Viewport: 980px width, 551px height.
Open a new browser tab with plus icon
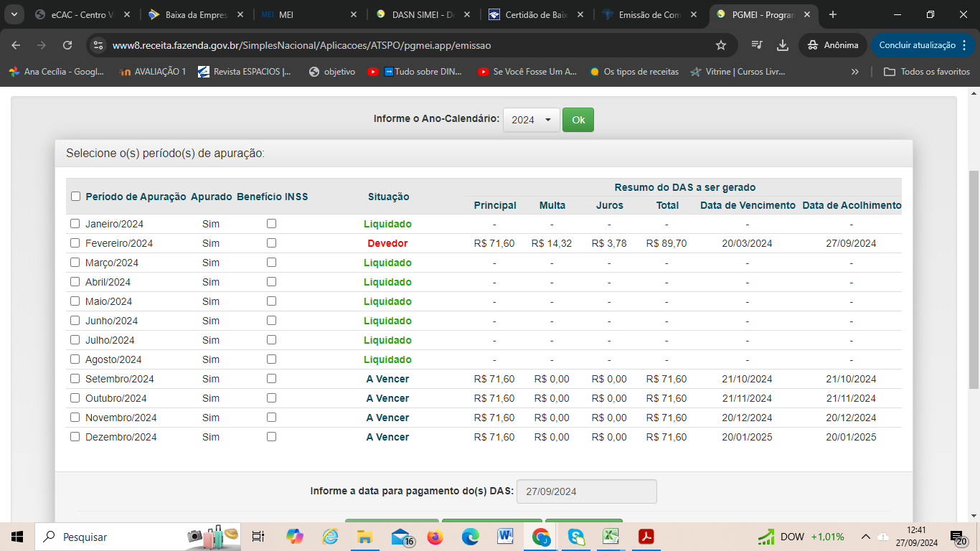833,14
